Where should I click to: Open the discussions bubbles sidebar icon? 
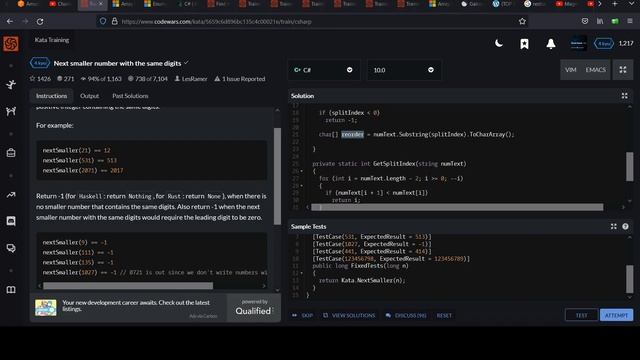11,248
